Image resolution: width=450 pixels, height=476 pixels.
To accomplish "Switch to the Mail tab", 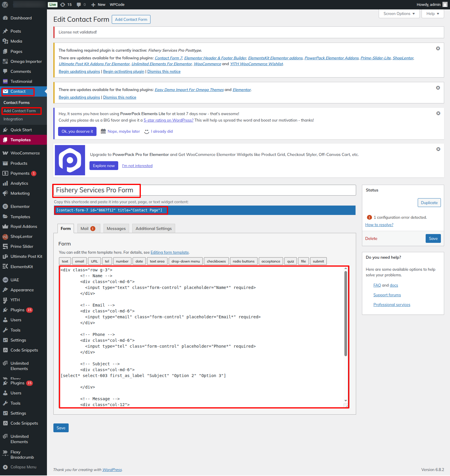I will [x=88, y=228].
